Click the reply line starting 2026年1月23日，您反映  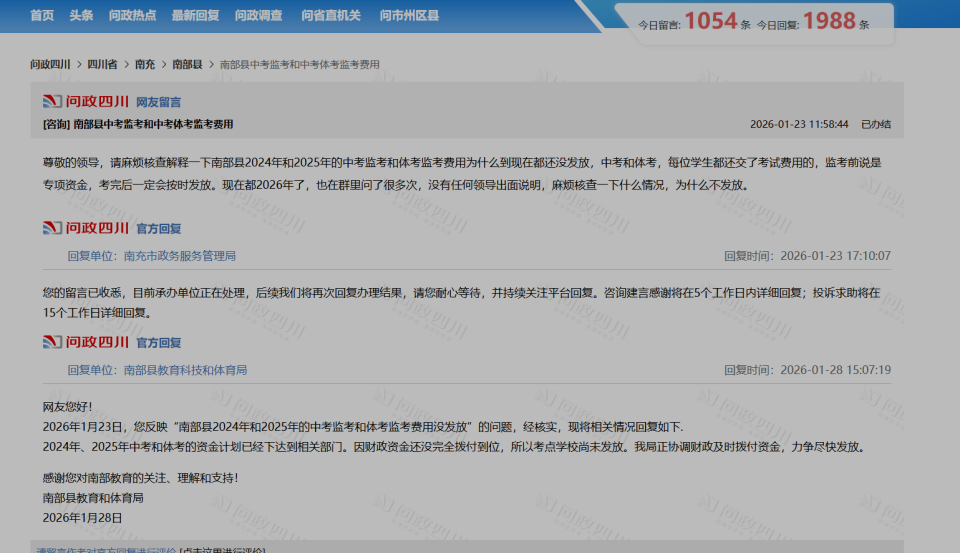363,427
